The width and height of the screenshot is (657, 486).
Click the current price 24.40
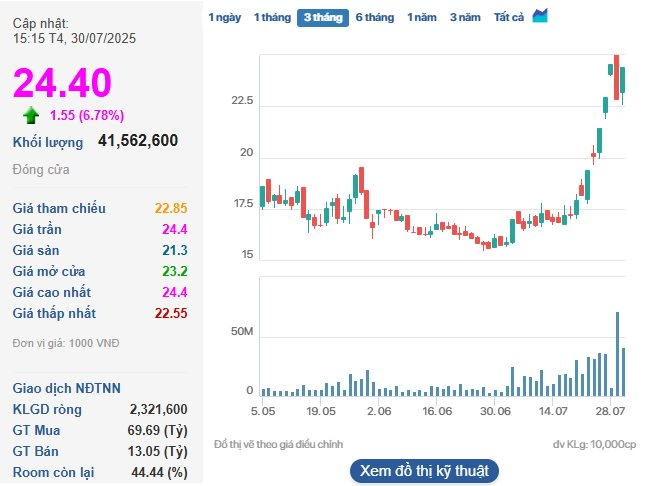point(62,83)
